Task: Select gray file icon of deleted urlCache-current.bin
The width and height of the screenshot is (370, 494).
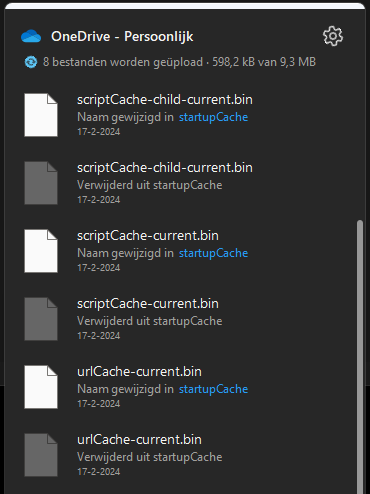Action: 41,455
